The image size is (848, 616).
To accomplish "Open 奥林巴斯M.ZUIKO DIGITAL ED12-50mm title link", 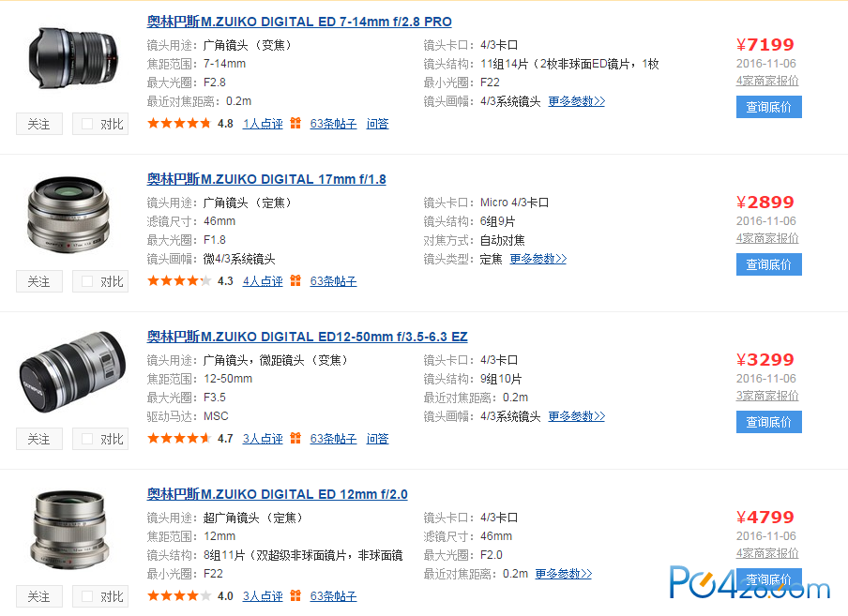I will tap(307, 337).
